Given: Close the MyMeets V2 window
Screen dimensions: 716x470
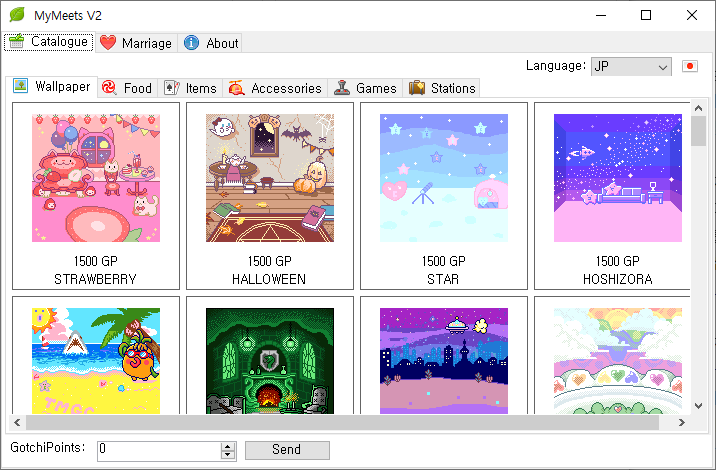Looking at the screenshot, I should 692,15.
